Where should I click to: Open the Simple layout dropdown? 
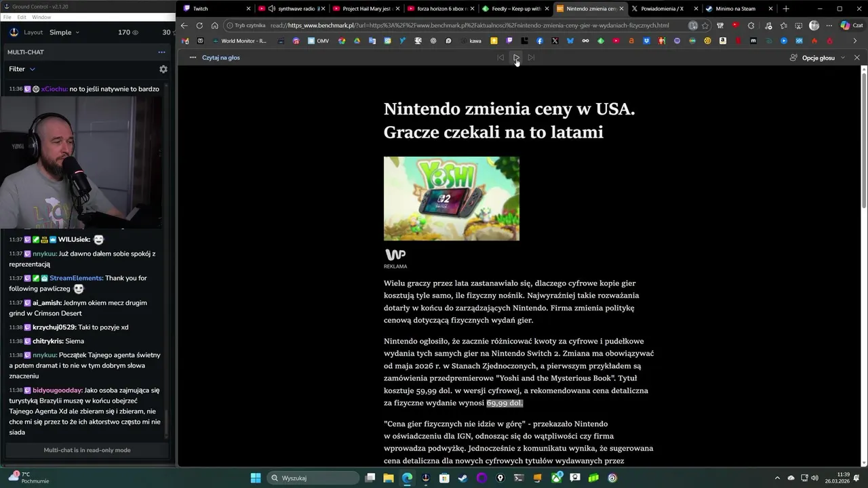click(x=64, y=33)
